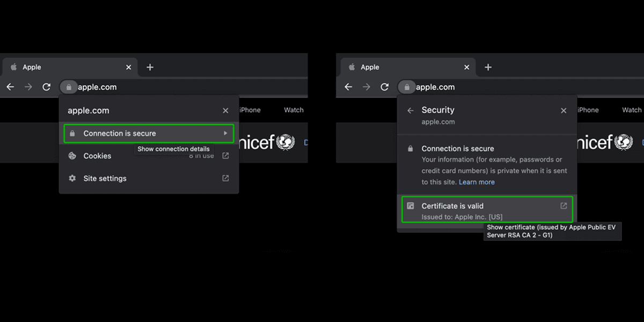Click the lock icon in the left address bar

[69, 87]
